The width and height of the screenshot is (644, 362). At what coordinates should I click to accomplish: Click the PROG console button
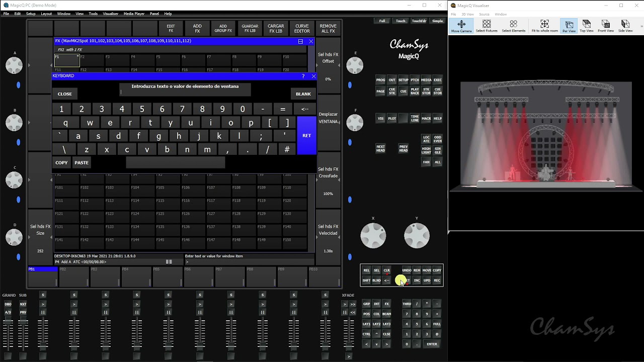[x=381, y=80]
